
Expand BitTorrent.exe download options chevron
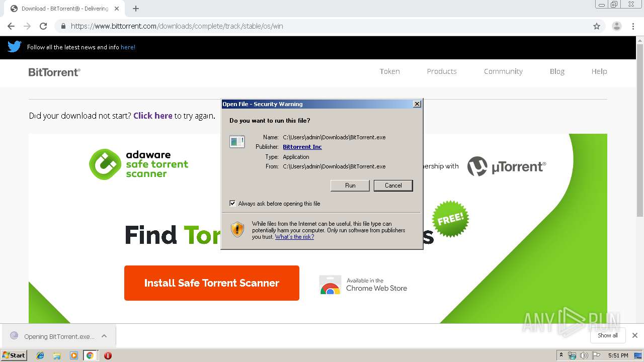tap(104, 336)
